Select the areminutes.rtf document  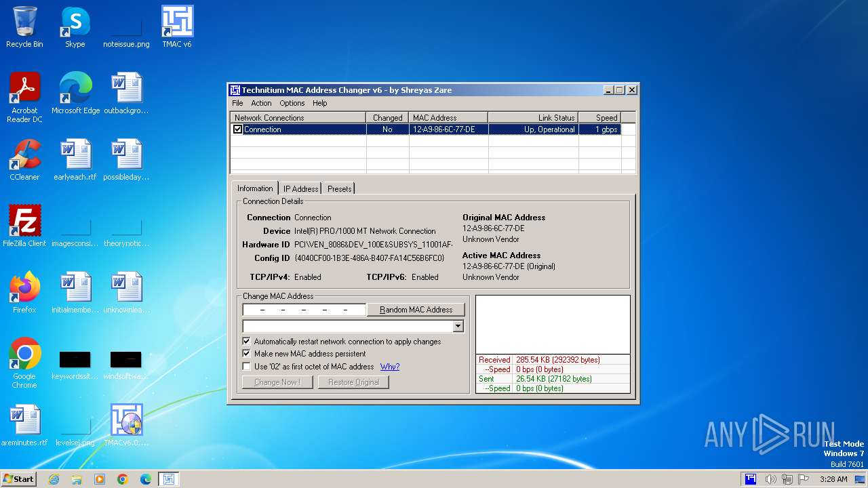[x=24, y=426]
